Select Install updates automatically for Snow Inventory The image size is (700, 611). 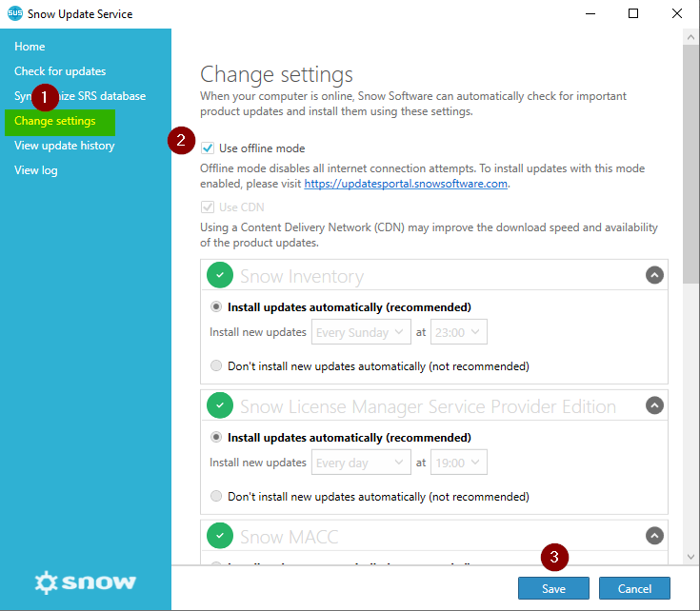(x=216, y=306)
